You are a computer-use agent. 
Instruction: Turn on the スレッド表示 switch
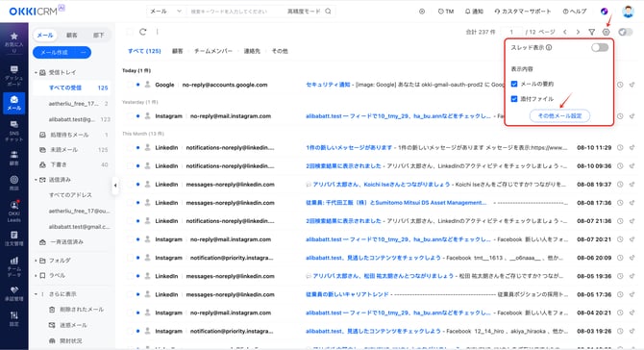tap(600, 48)
